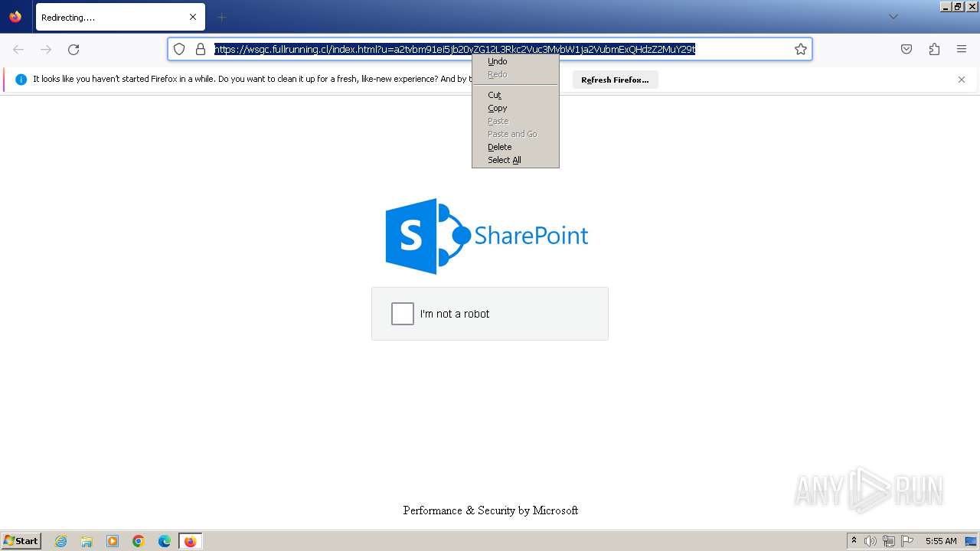Reload the current page
980x551 pixels.
pyautogui.click(x=73, y=49)
